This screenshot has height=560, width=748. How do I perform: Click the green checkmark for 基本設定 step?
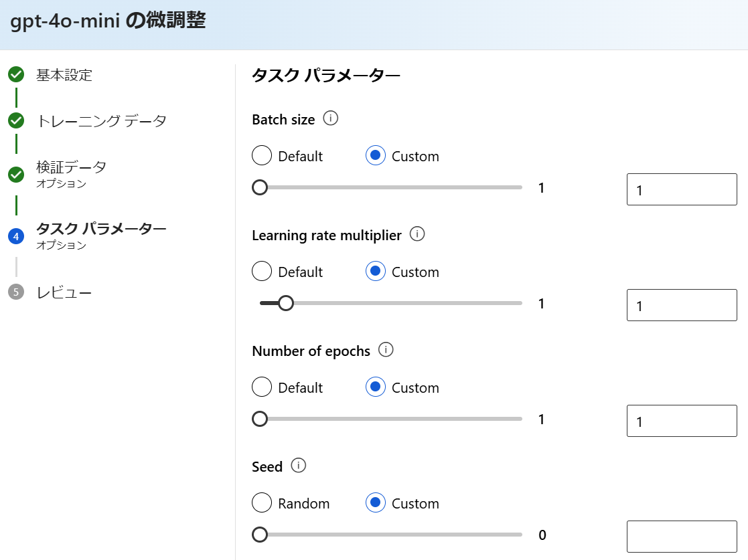(16, 74)
